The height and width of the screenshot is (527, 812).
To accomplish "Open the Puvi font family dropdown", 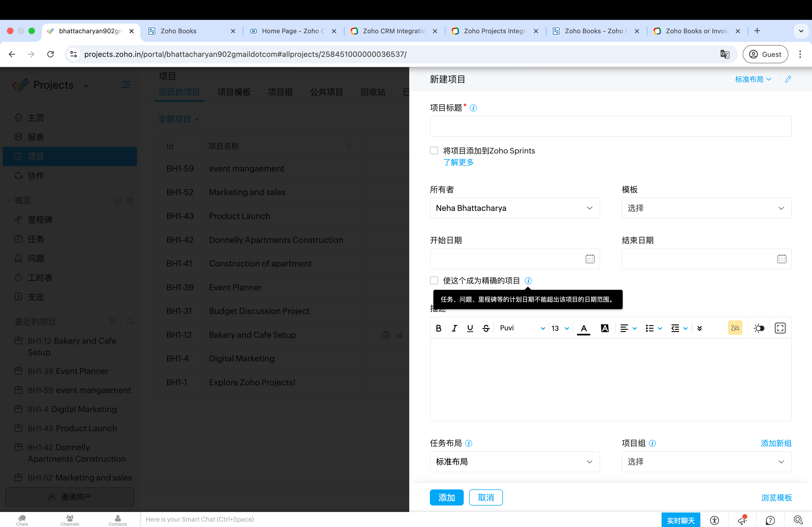I will point(522,328).
